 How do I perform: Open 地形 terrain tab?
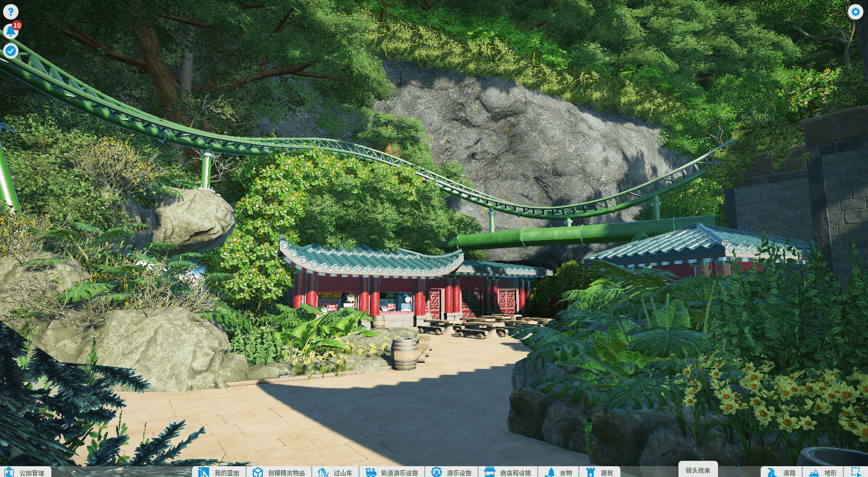coord(823,472)
